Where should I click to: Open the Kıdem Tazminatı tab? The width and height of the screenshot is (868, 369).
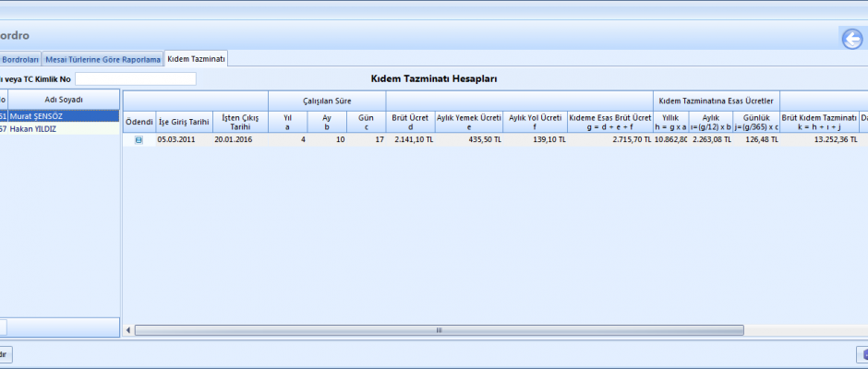click(x=196, y=59)
